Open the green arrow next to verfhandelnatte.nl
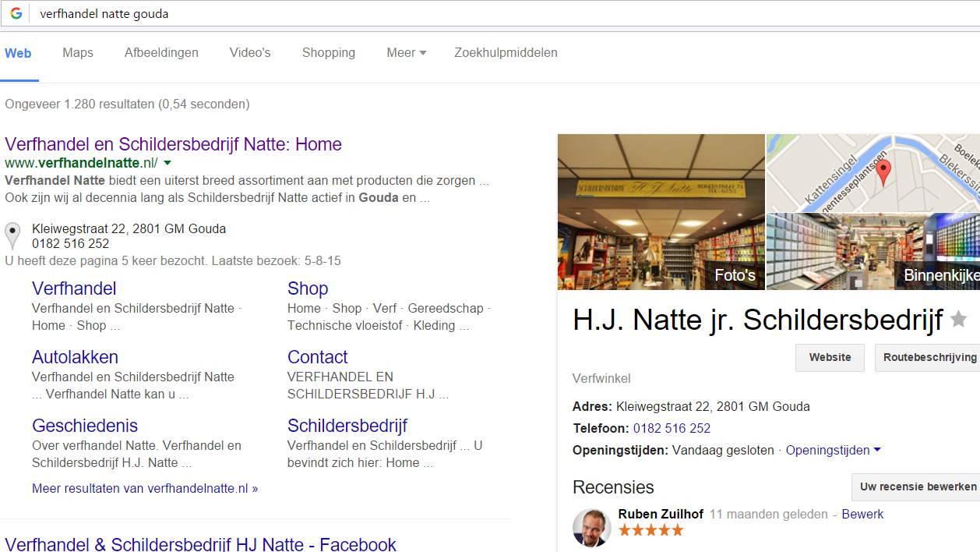The height and width of the screenshot is (552, 980). click(x=167, y=163)
